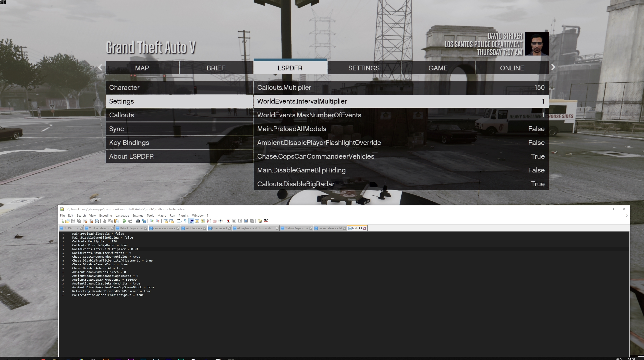Toggle word wrap toolbar button
The image size is (644, 360).
[179, 221]
